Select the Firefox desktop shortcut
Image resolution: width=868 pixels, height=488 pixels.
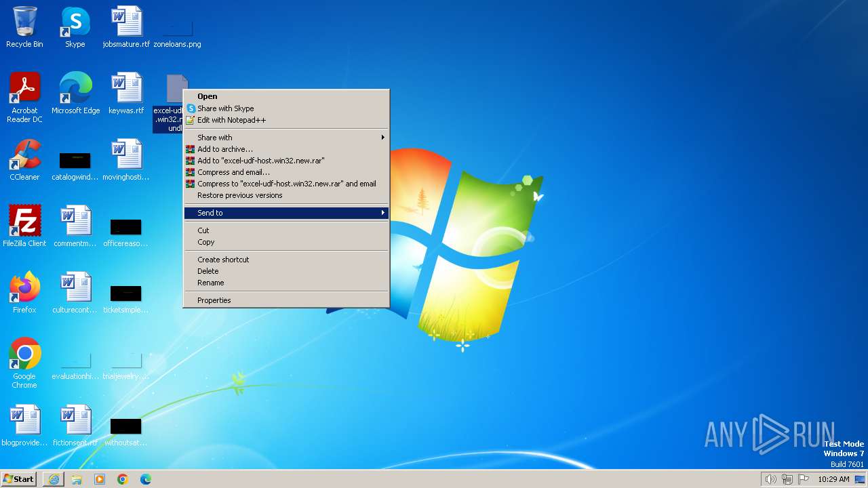24,293
